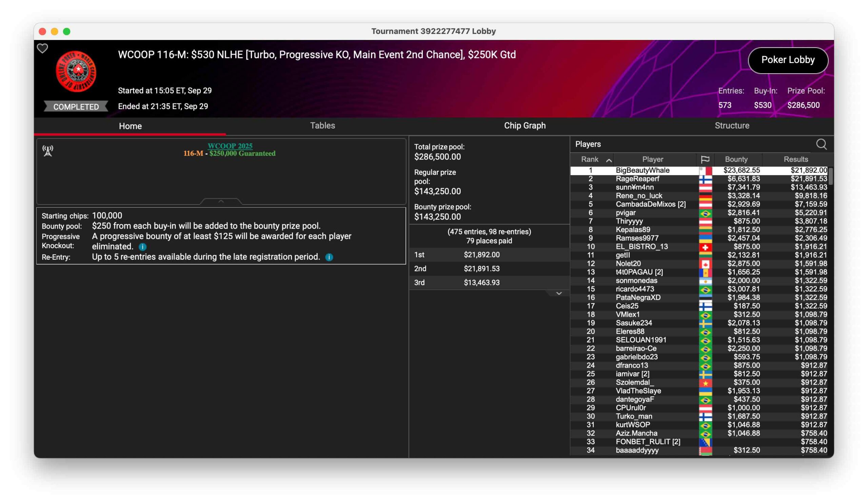This screenshot has width=868, height=503.
Task: Open the WCOOP 2025 link
Action: coord(230,146)
